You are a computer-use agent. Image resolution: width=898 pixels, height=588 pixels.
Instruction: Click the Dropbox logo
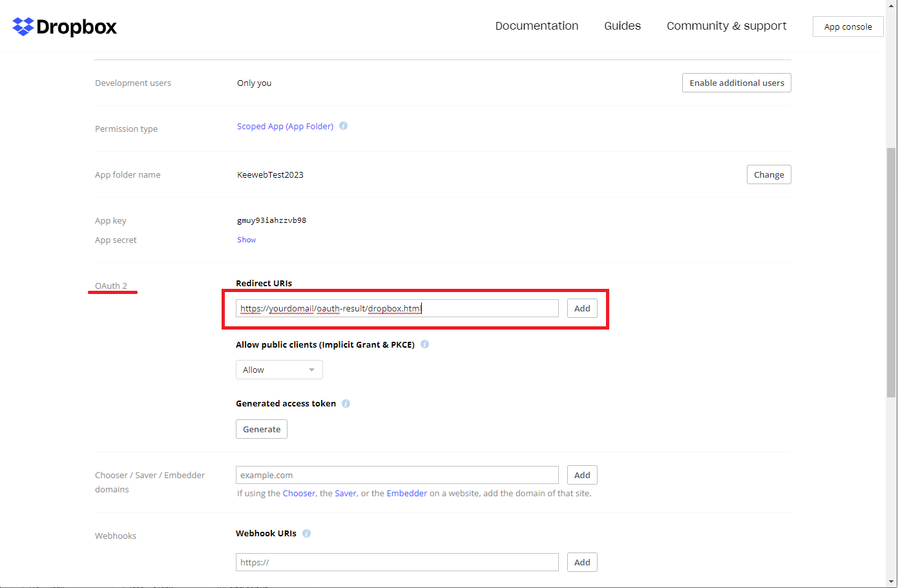tap(65, 26)
